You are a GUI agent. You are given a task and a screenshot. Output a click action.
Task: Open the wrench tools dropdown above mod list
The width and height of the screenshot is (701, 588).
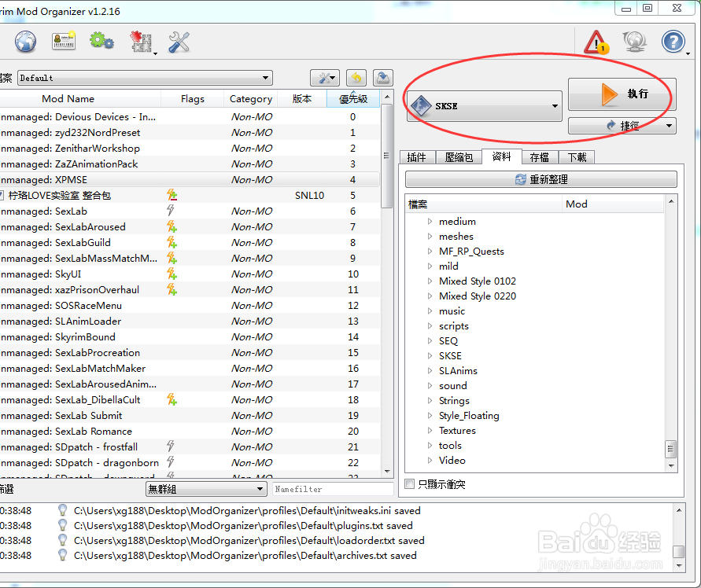(x=325, y=78)
